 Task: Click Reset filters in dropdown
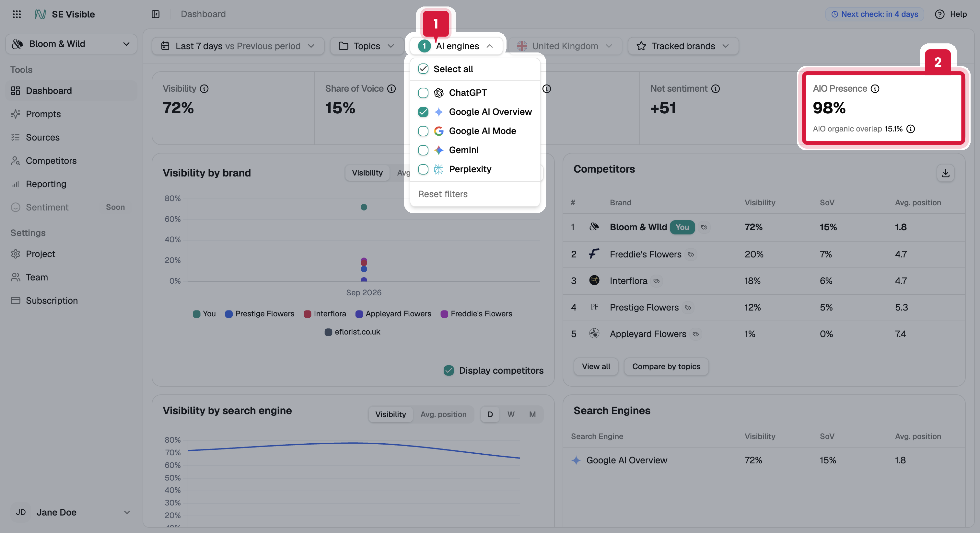point(443,194)
